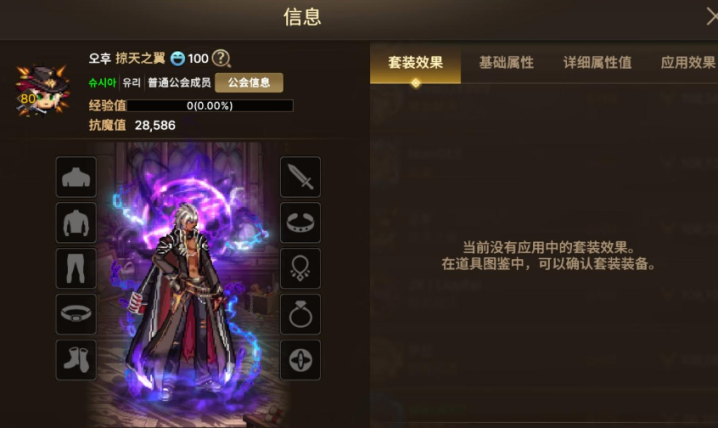Image resolution: width=718 pixels, height=428 pixels.
Task: Switch to the 套装效果 tab
Action: [x=415, y=63]
